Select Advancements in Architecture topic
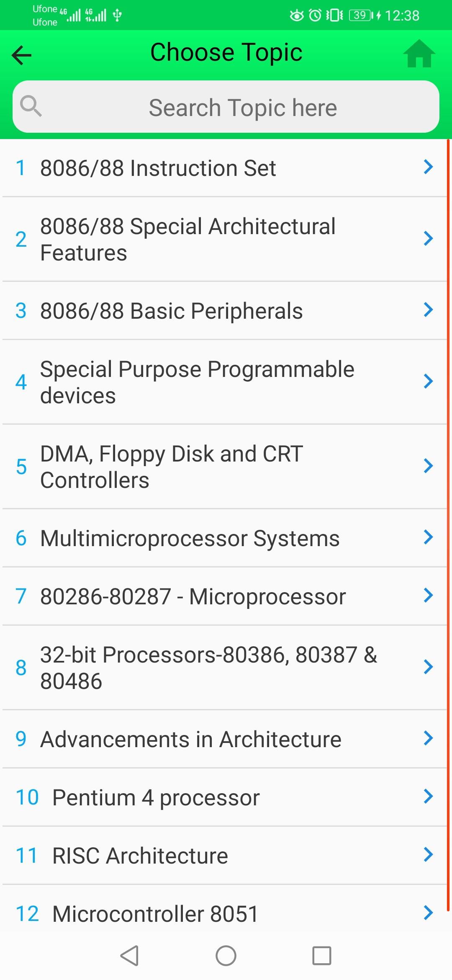452x980 pixels. (191, 739)
